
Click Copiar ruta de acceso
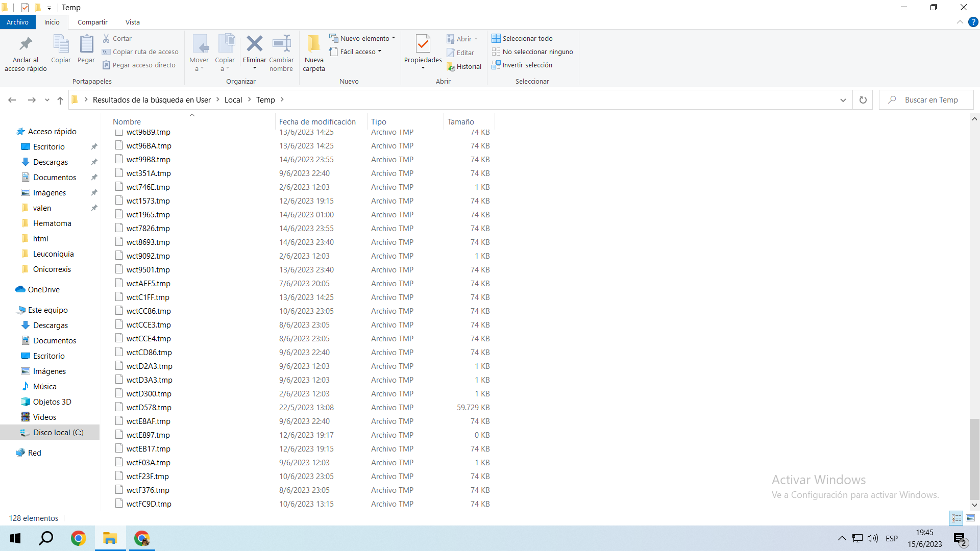pyautogui.click(x=140, y=52)
